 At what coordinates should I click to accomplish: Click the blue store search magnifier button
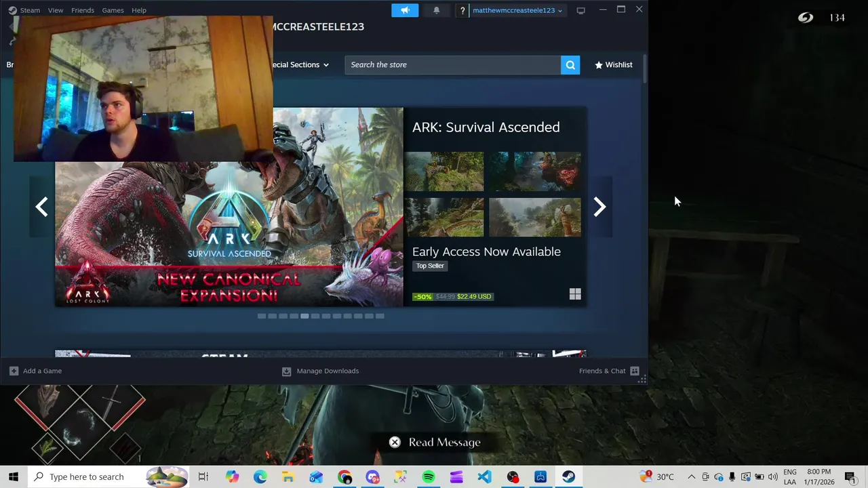pos(570,65)
